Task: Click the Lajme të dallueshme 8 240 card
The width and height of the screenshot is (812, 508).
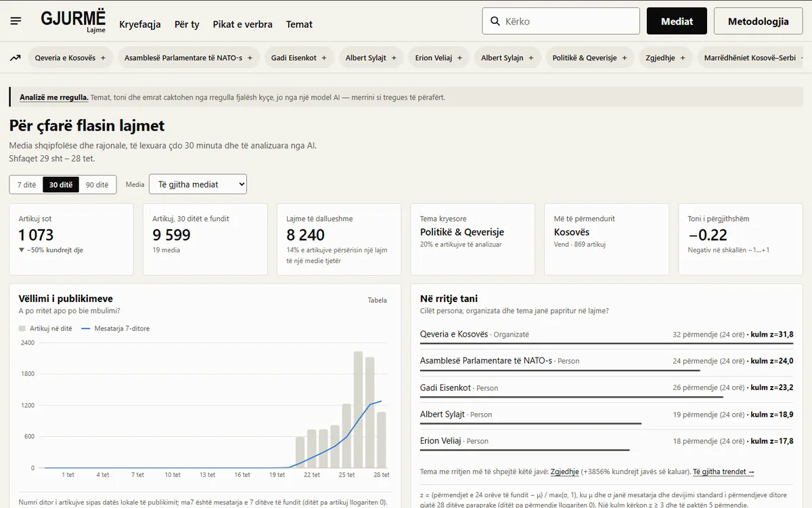Action: [x=339, y=239]
